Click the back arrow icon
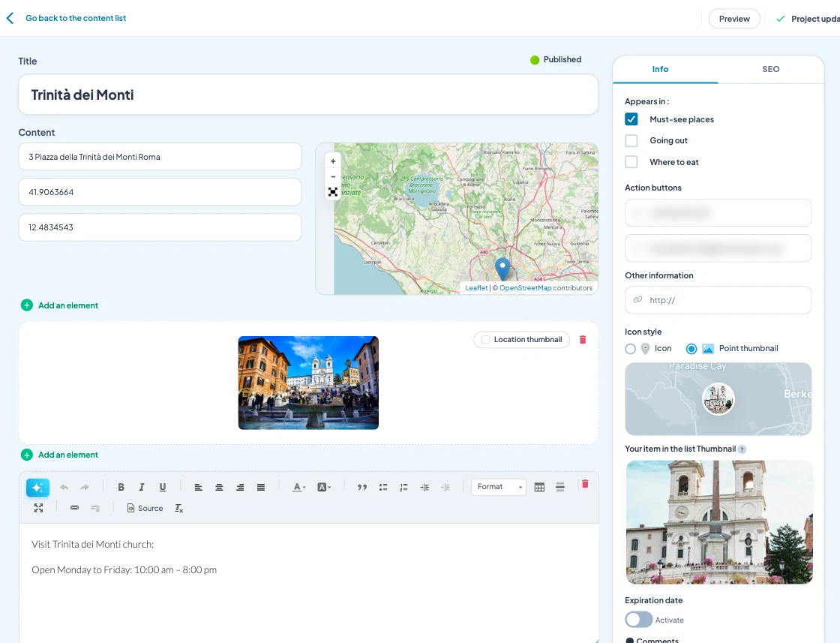The image size is (840, 643). 10,18
